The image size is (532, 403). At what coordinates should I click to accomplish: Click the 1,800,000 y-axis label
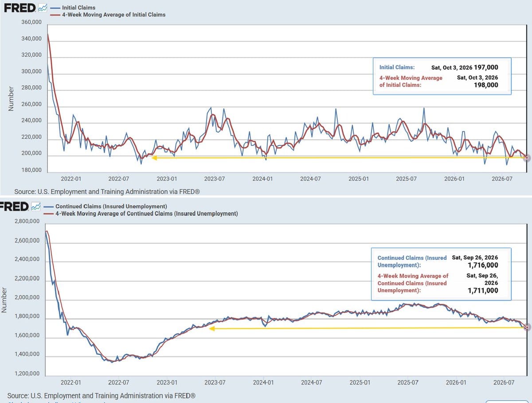click(x=27, y=317)
